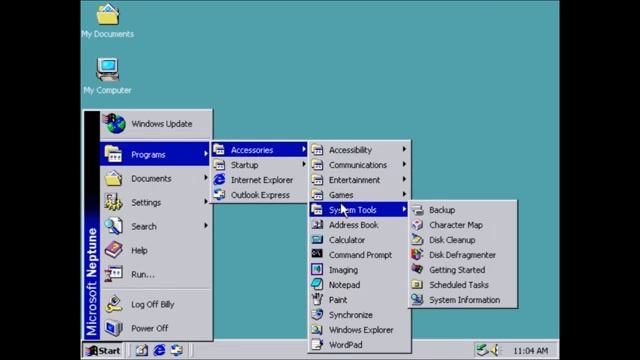Click the Character Map icon
640x360 pixels.
click(417, 224)
